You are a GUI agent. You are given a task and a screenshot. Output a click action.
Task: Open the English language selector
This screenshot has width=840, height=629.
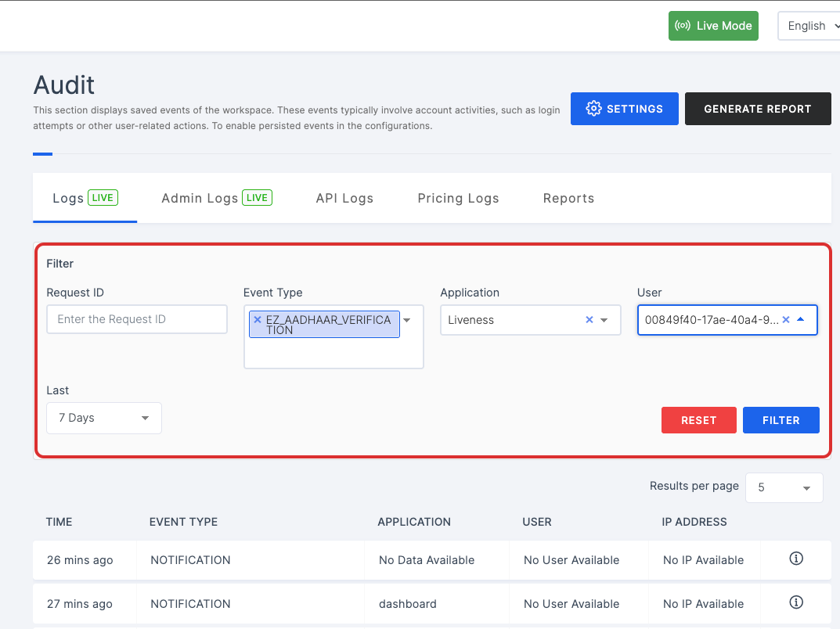pos(809,26)
